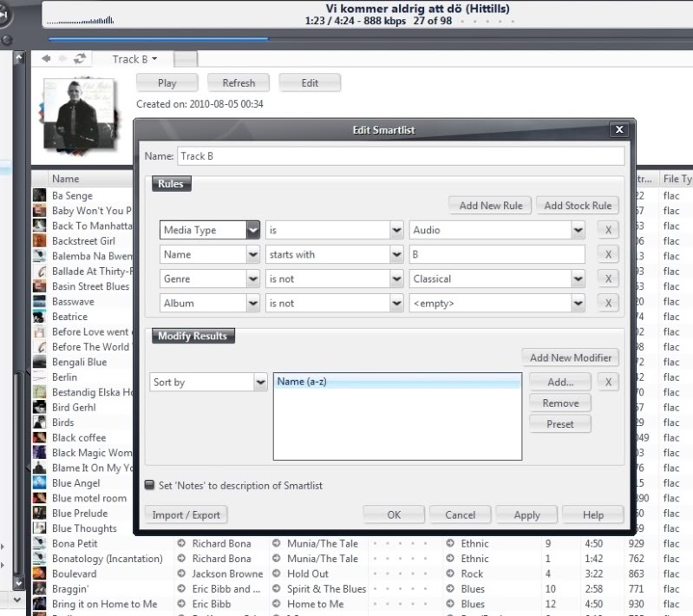Click the Name rule value field containing B
Screen dimensions: 693x616
(497, 254)
